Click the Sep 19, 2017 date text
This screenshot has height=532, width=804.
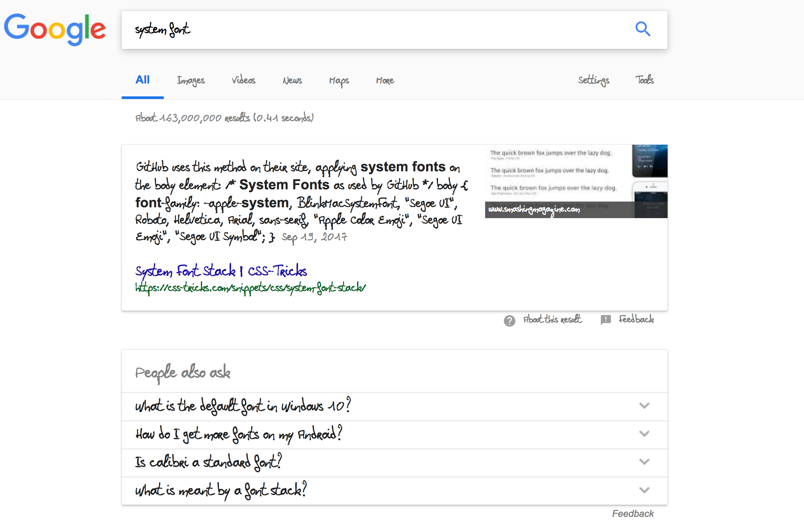315,237
